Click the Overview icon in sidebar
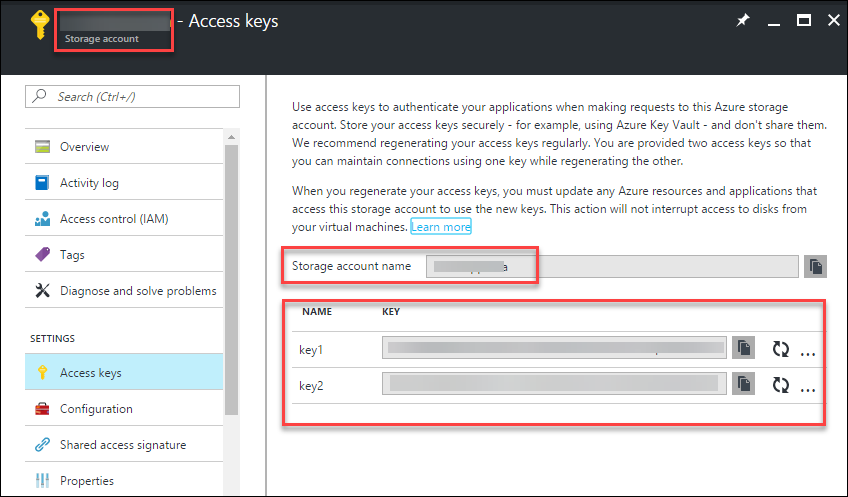The width and height of the screenshot is (848, 497). tap(42, 147)
